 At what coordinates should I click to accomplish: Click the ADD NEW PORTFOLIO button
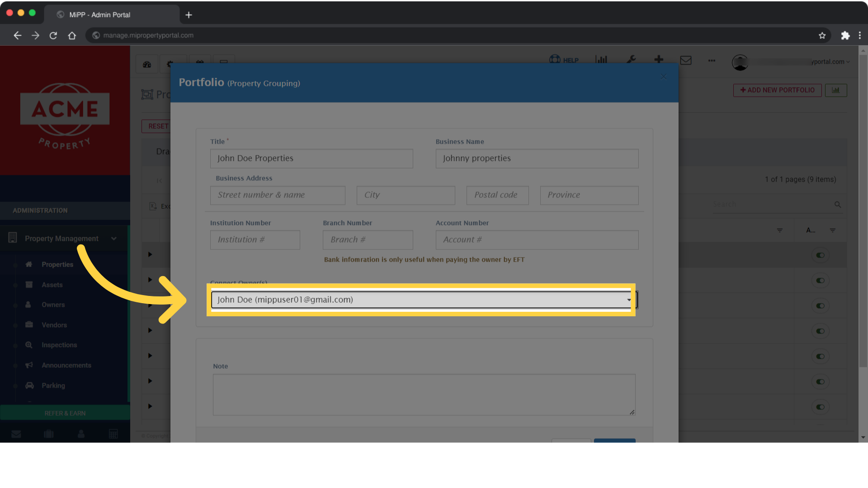pyautogui.click(x=777, y=90)
